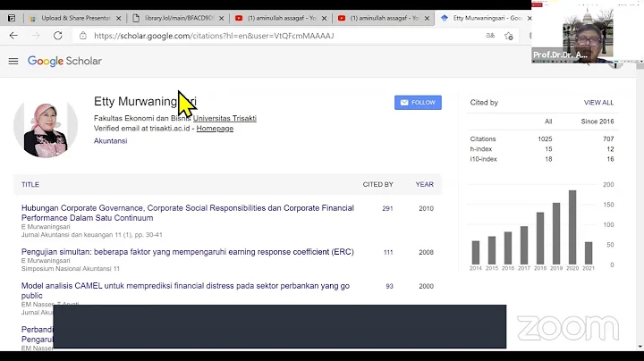Click the year 2010 of first article
Viewport: 644px width, 361px height.
pos(426,208)
